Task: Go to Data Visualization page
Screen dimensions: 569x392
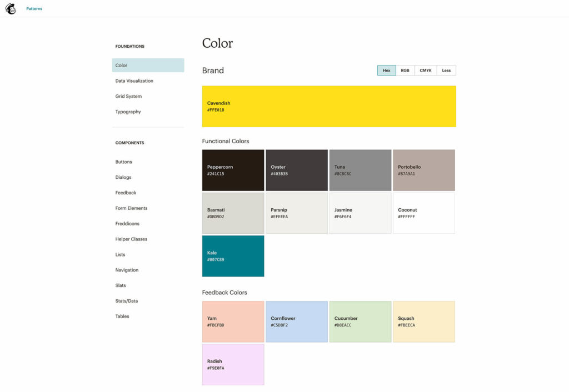Action: [134, 81]
